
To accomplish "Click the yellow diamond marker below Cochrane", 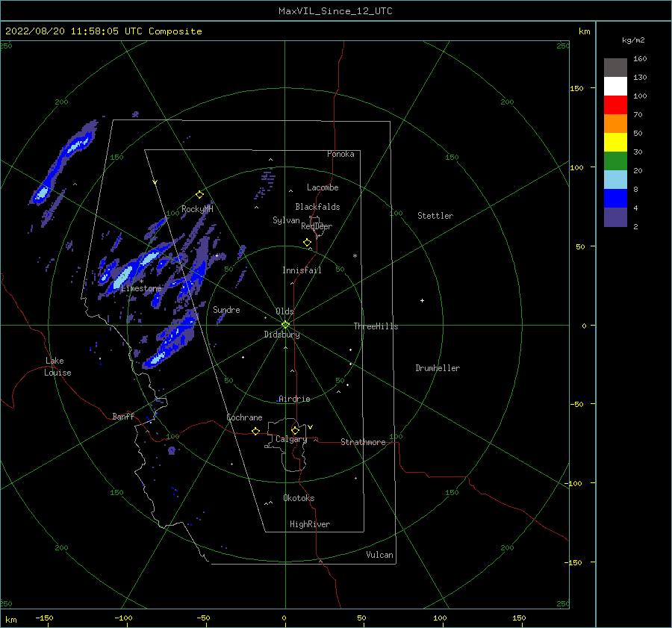I will (x=256, y=432).
